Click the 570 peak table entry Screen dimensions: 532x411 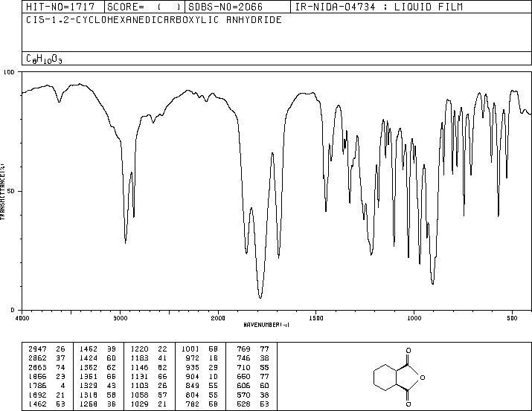[x=253, y=395]
